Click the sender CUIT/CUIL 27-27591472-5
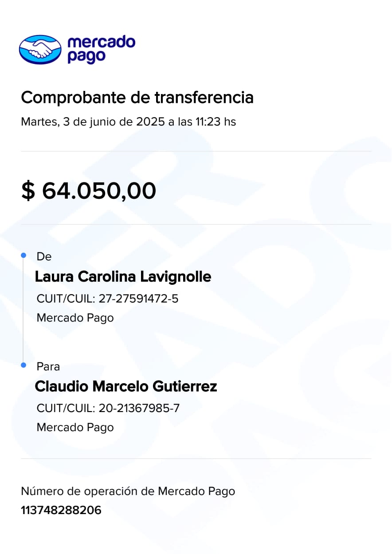Viewport: 392px width, 554px height. pyautogui.click(x=107, y=299)
